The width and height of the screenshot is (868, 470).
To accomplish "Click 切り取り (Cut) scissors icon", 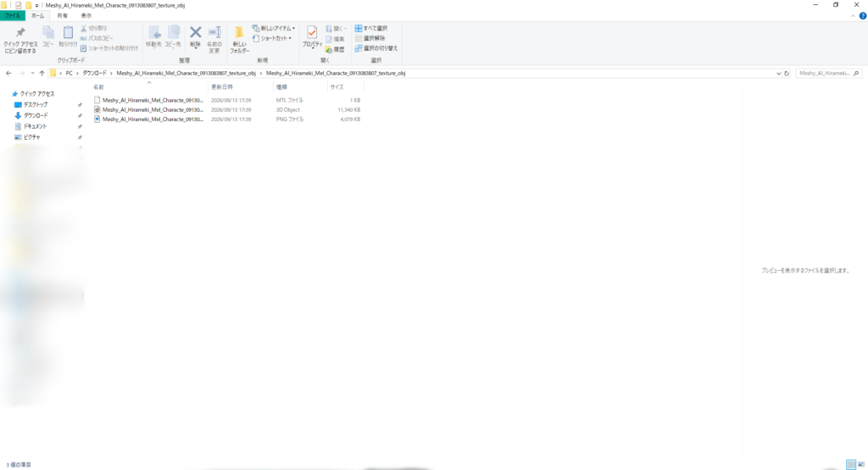I will pyautogui.click(x=93, y=28).
